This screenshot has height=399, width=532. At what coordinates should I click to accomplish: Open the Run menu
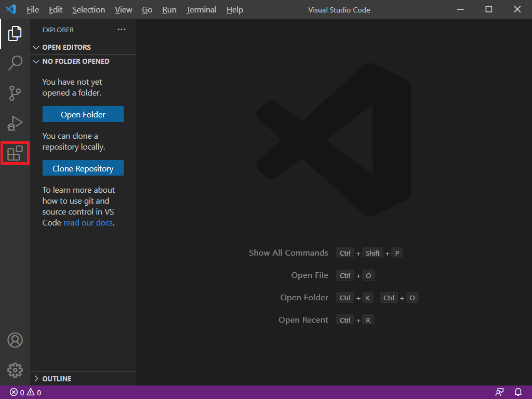(x=169, y=9)
